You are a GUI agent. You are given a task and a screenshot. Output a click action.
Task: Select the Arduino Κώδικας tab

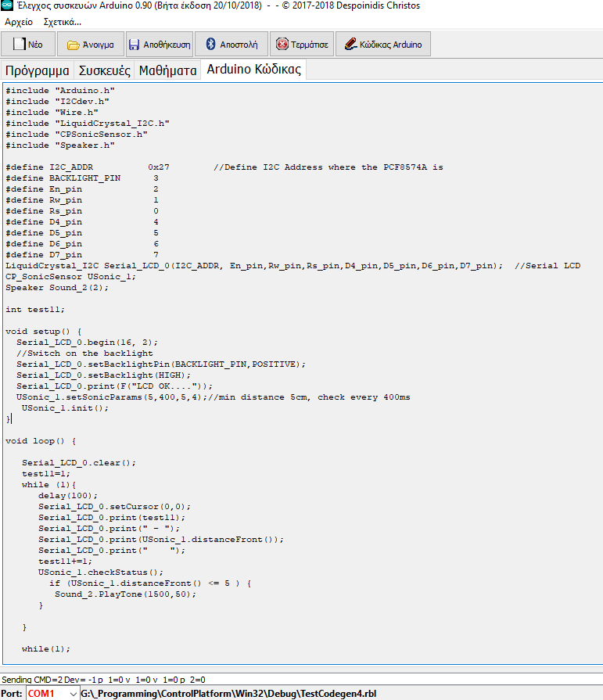point(253,69)
